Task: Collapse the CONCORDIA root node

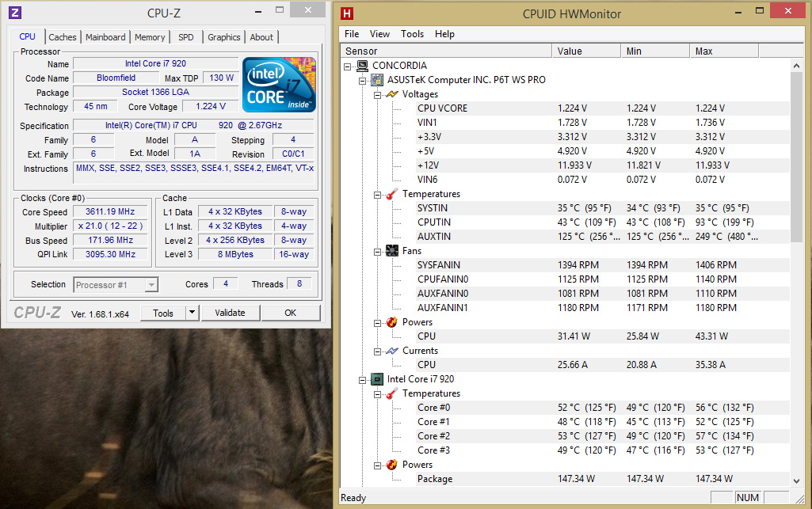Action: (348, 66)
